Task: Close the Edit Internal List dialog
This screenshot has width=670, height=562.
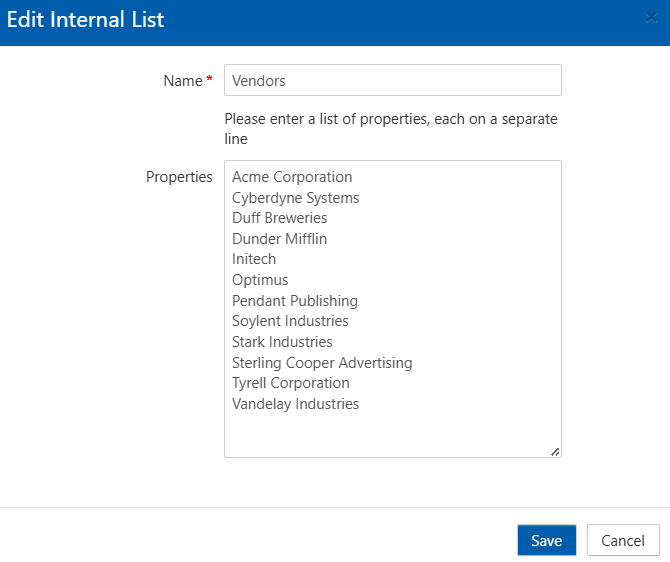Action: pyautogui.click(x=652, y=17)
